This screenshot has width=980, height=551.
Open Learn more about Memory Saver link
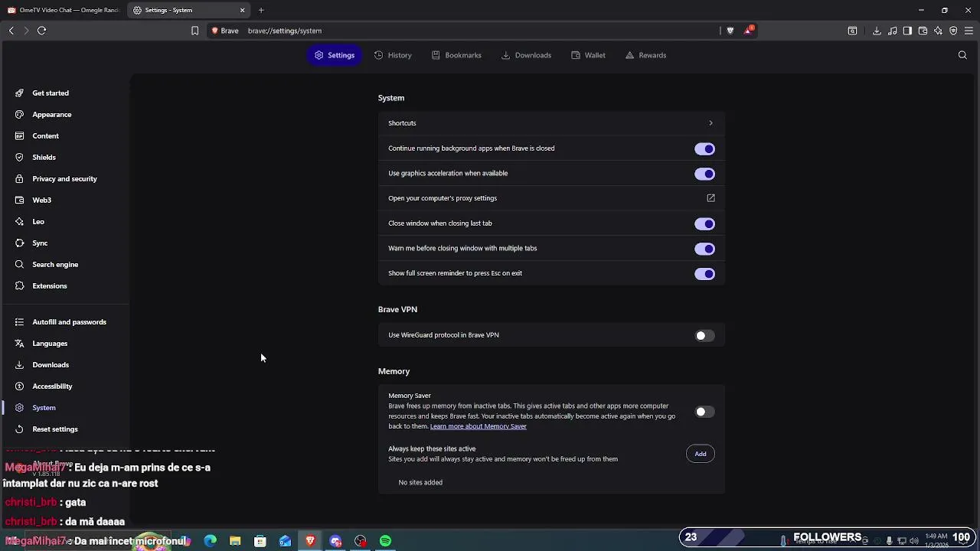pyautogui.click(x=479, y=426)
